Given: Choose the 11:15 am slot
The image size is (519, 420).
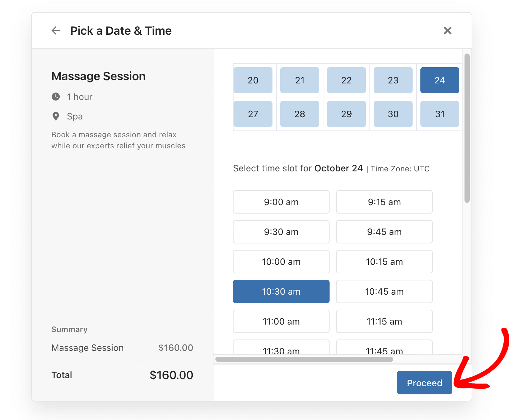Looking at the screenshot, I should tap(384, 321).
